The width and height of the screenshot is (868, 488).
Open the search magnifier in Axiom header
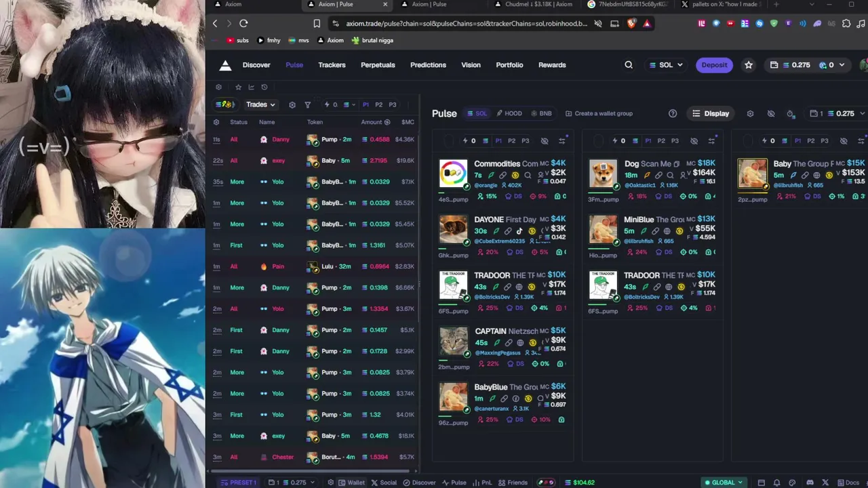pyautogui.click(x=629, y=65)
